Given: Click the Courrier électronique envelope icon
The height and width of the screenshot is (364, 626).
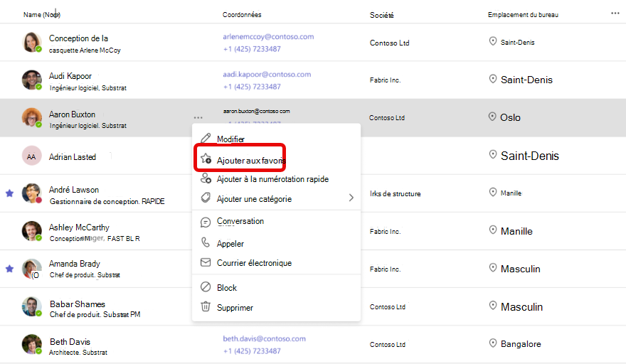Looking at the screenshot, I should click(206, 262).
